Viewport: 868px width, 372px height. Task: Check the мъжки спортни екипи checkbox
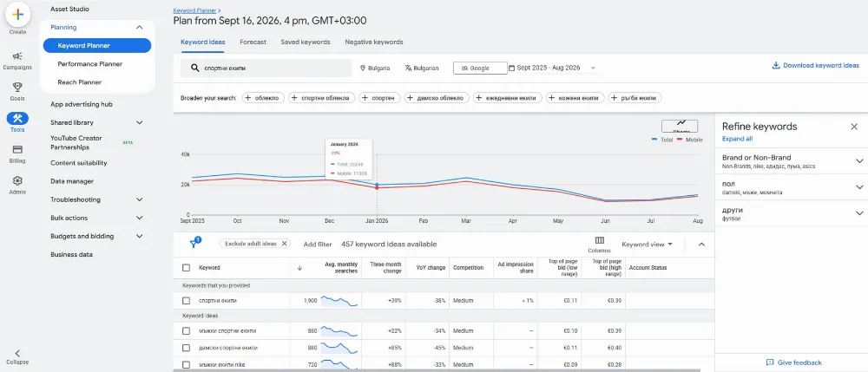pyautogui.click(x=186, y=330)
